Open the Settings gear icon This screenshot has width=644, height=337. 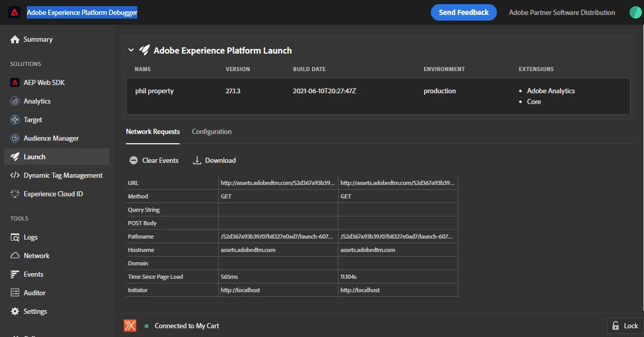(x=14, y=311)
